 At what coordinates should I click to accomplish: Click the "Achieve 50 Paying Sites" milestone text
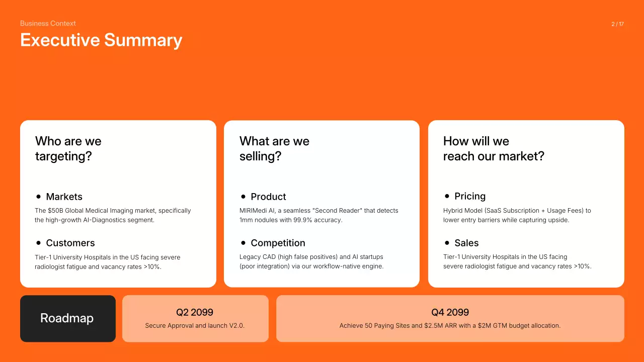point(450,326)
